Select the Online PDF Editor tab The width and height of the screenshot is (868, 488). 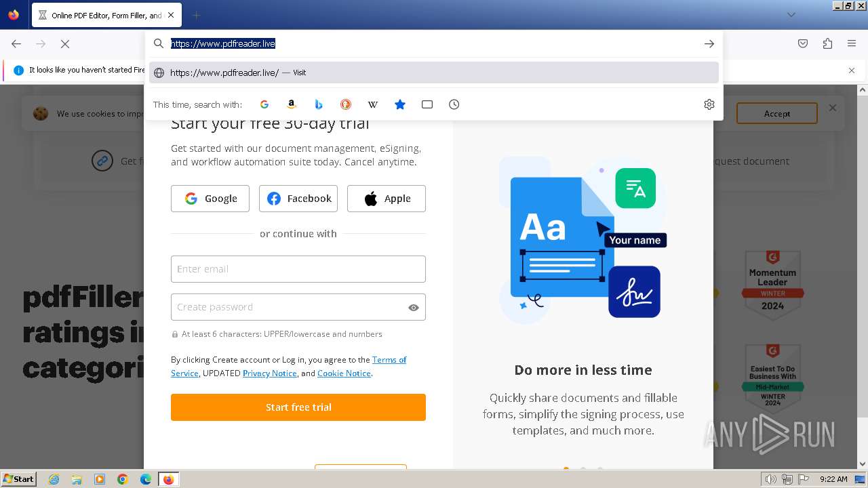click(106, 15)
